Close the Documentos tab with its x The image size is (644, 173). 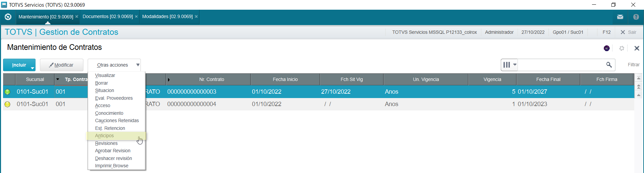[136, 16]
